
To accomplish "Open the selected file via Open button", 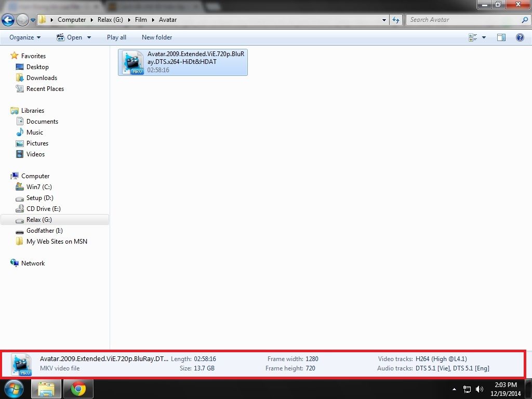I will coord(69,37).
